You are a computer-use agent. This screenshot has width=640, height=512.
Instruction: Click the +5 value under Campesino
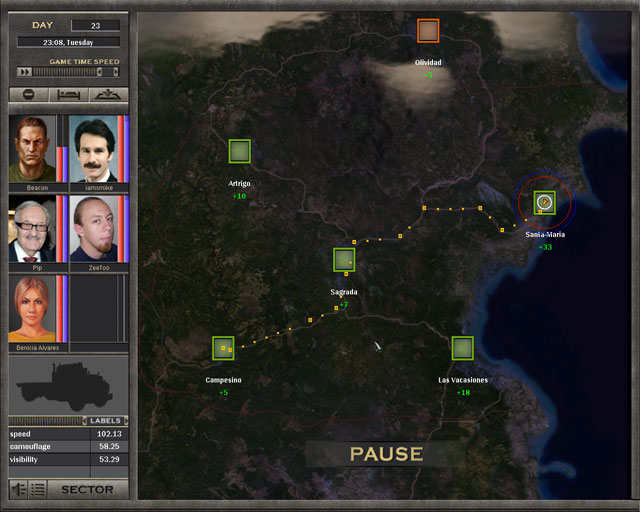click(223, 393)
